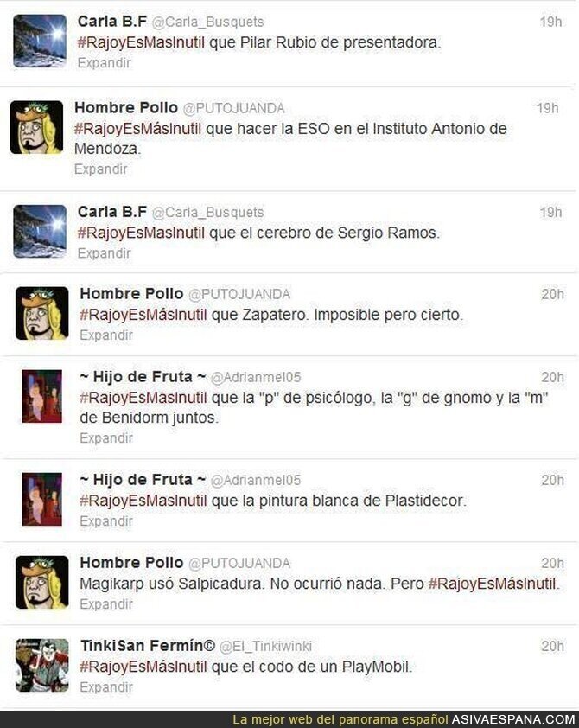Open Hombre Pollo avatar on Magikarp tweet
The width and height of the screenshot is (579, 728).
pos(42,582)
